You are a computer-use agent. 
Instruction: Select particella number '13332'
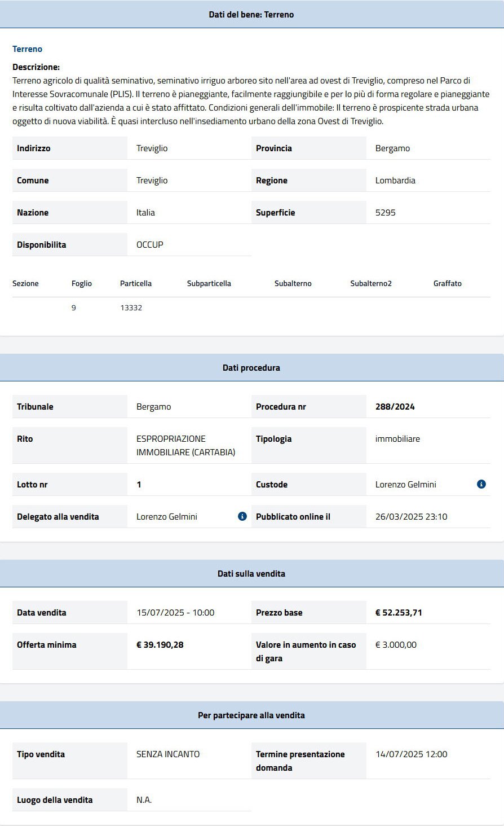(131, 308)
